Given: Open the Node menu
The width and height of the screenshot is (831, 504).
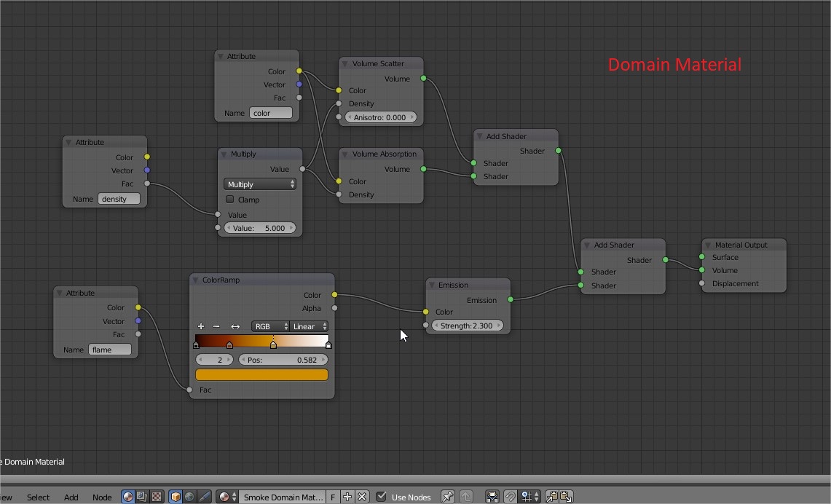Looking at the screenshot, I should (102, 497).
